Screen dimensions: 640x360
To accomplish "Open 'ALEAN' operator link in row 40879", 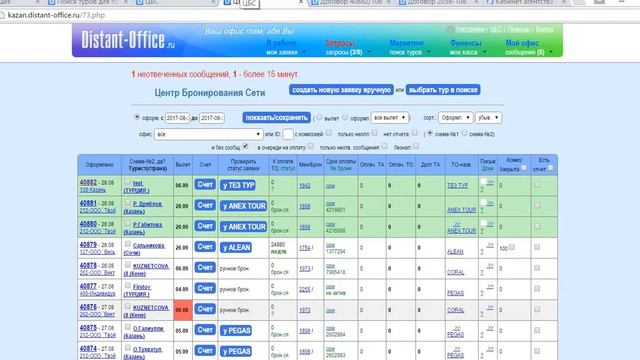I will point(455,252).
